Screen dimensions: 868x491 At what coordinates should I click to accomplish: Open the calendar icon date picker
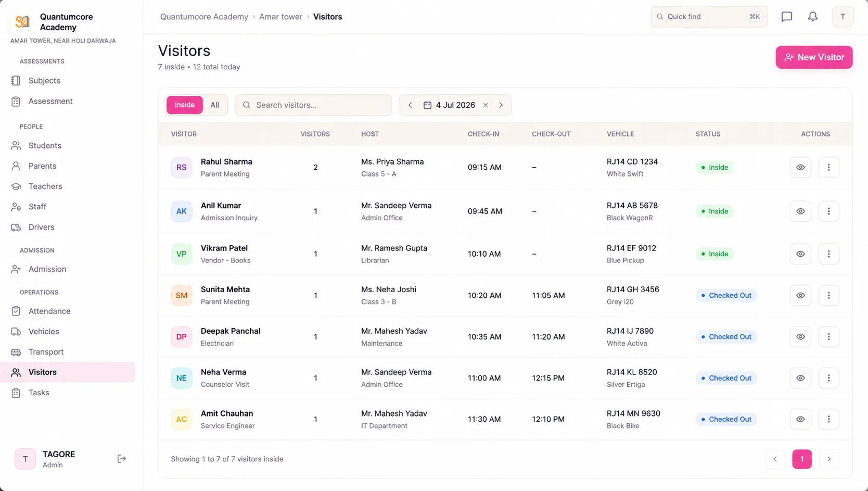pos(427,105)
